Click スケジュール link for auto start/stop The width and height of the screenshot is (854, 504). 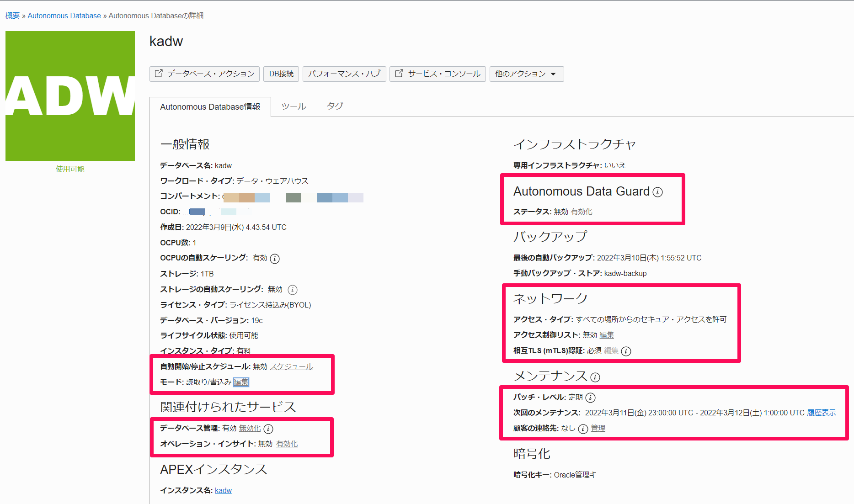(x=291, y=366)
